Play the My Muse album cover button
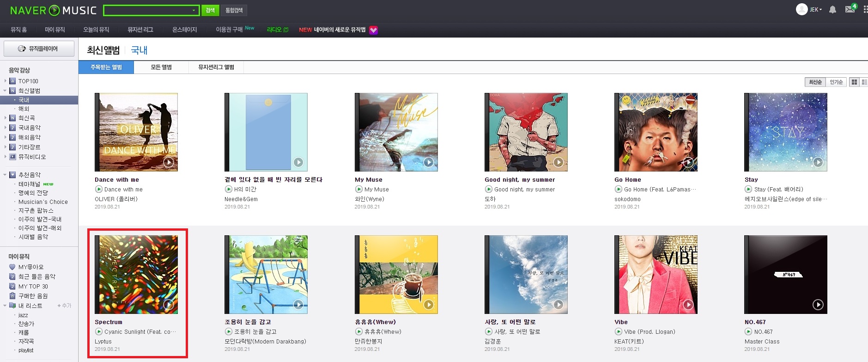This screenshot has height=362, width=868. [x=429, y=162]
